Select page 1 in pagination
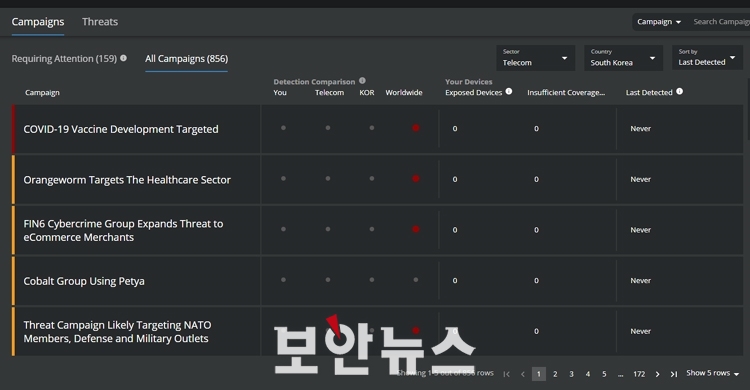This screenshot has width=750, height=390. pyautogui.click(x=539, y=374)
